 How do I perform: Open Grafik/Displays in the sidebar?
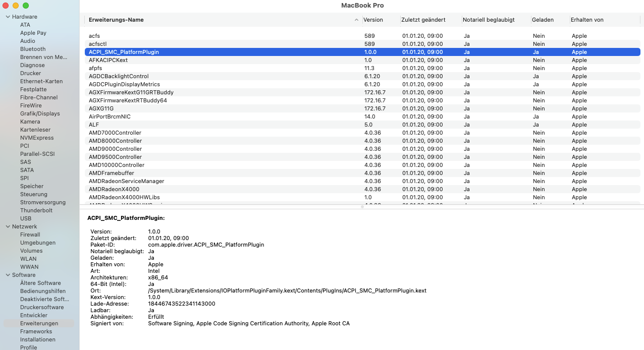[40, 113]
